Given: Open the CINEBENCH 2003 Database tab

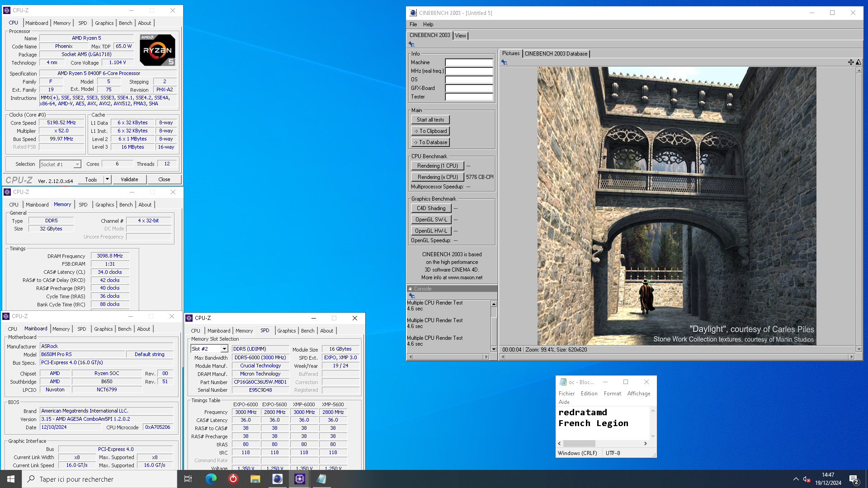Looking at the screenshot, I should click(x=556, y=54).
